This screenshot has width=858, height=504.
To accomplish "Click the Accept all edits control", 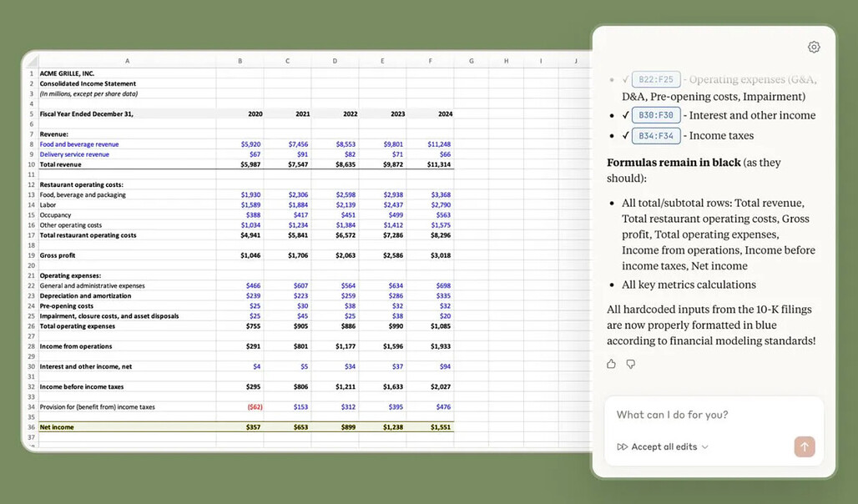I will [664, 446].
